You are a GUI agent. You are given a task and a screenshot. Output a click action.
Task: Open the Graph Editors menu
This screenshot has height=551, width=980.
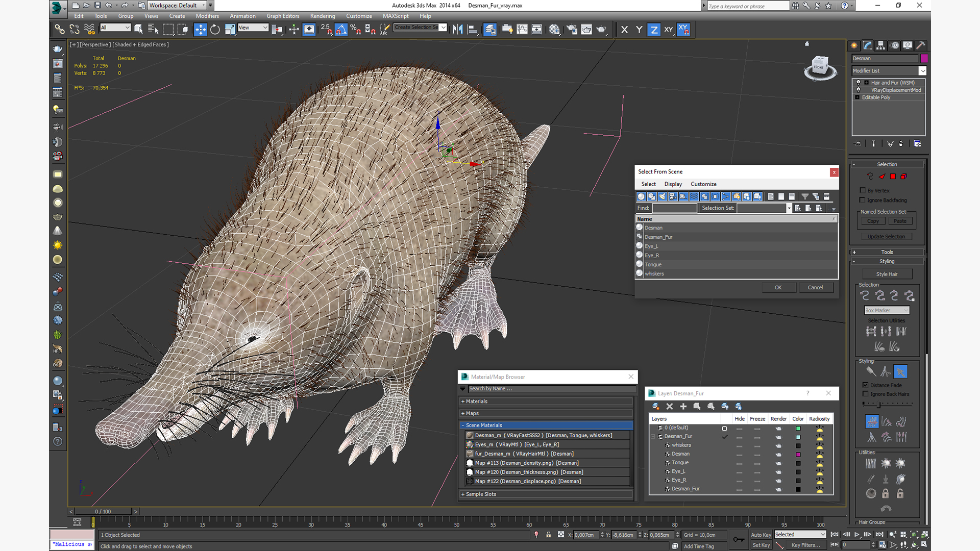[283, 16]
